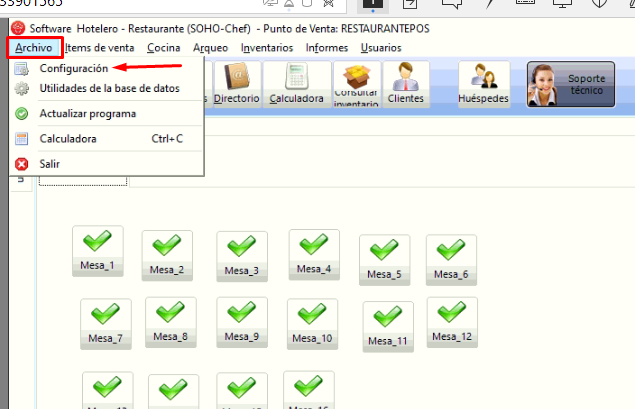Select table Mesa_6

tap(451, 258)
